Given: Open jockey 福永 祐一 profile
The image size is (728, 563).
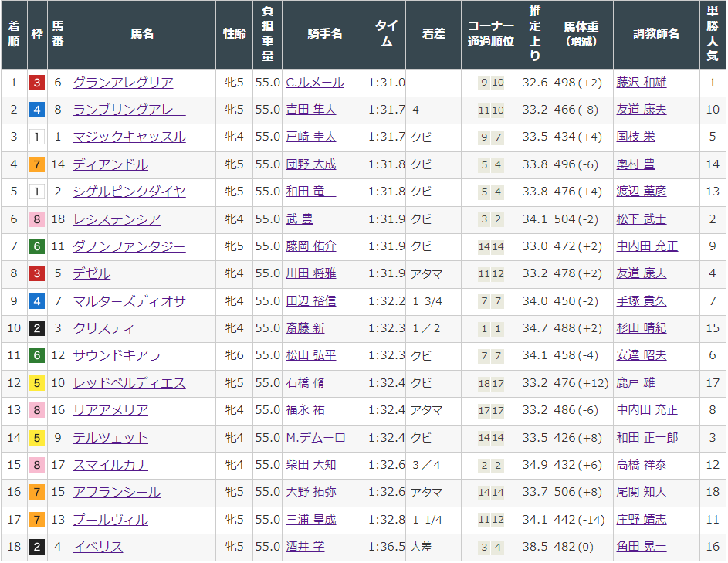Looking at the screenshot, I should (x=310, y=410).
